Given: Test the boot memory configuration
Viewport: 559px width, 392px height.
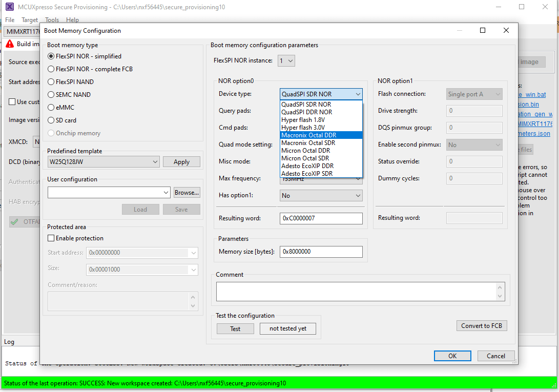Looking at the screenshot, I should 235,328.
